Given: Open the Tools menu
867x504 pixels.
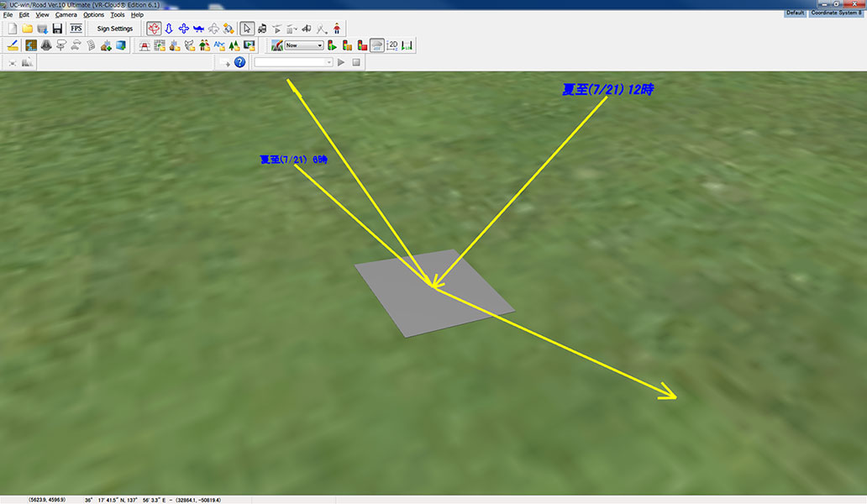Looking at the screenshot, I should pos(118,15).
